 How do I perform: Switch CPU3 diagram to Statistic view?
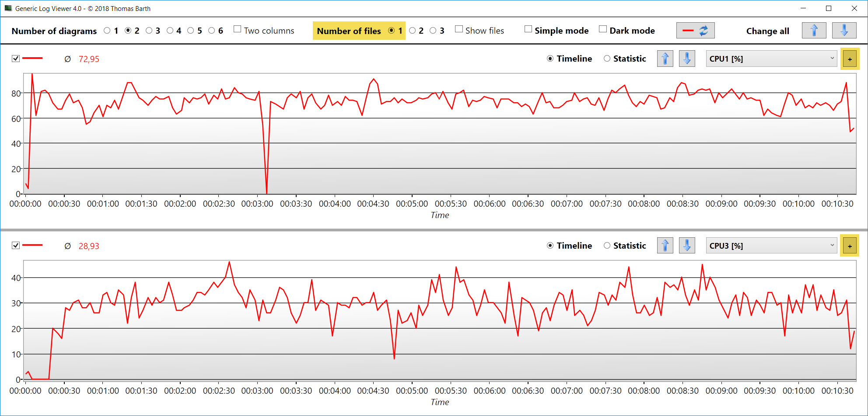pos(607,246)
